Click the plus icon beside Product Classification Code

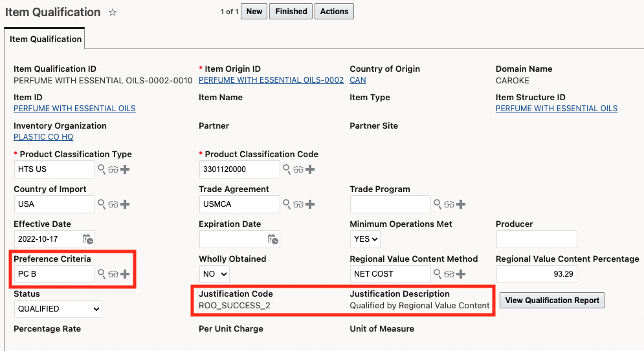point(310,169)
